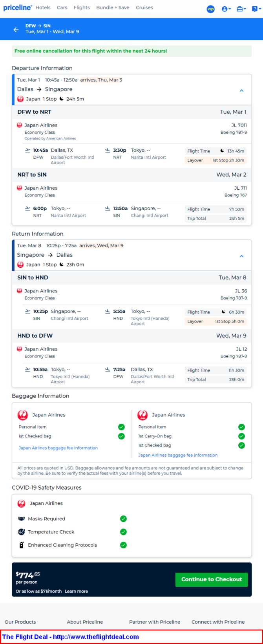Open the account profile dropdown
The image size is (263, 644).
(x=226, y=9)
